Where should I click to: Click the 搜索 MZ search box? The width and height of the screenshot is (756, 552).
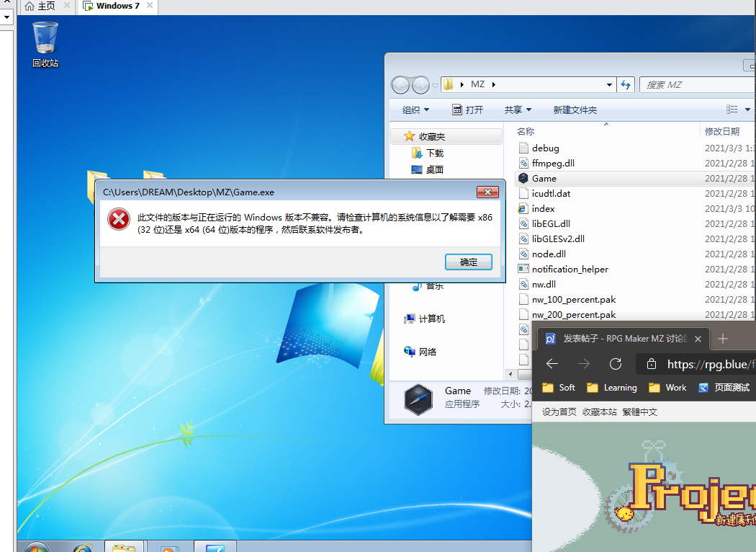click(697, 85)
